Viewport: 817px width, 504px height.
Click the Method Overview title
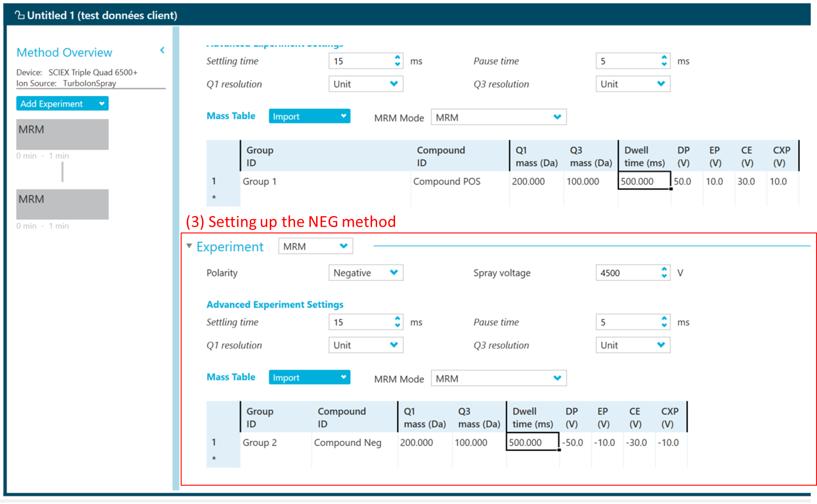pyautogui.click(x=64, y=52)
